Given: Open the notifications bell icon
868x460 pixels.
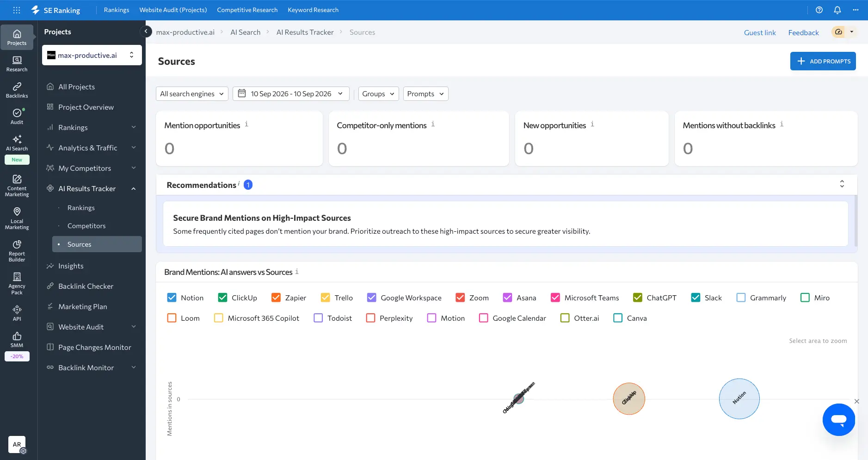Looking at the screenshot, I should 837,10.
